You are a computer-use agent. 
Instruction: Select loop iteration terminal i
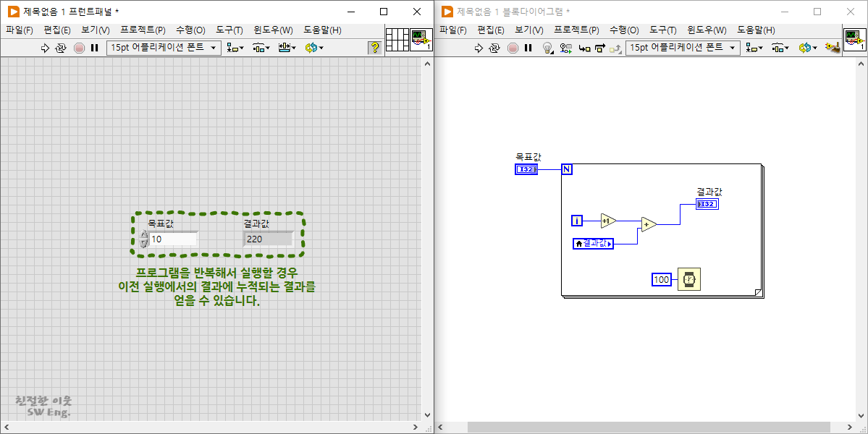[578, 221]
